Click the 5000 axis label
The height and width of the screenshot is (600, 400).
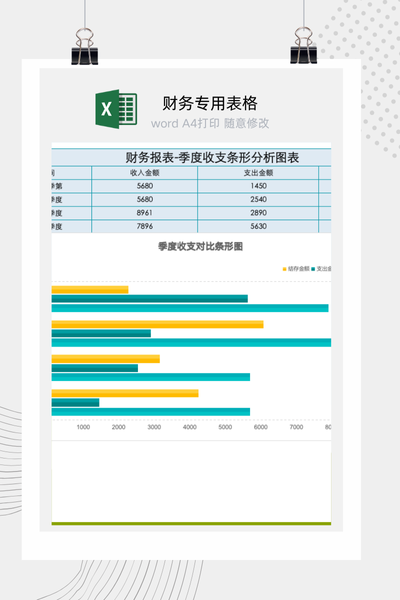[225, 427]
